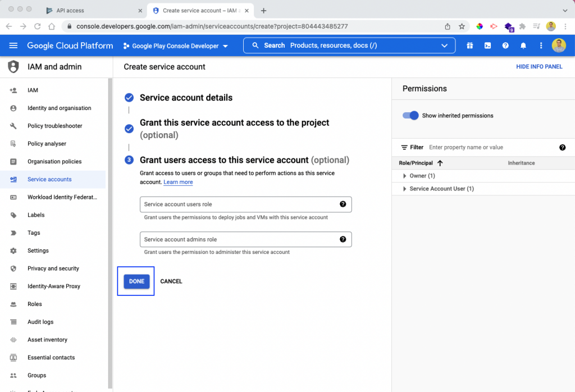This screenshot has width=575, height=392.
Task: Click the browser share page icon
Action: 448,26
